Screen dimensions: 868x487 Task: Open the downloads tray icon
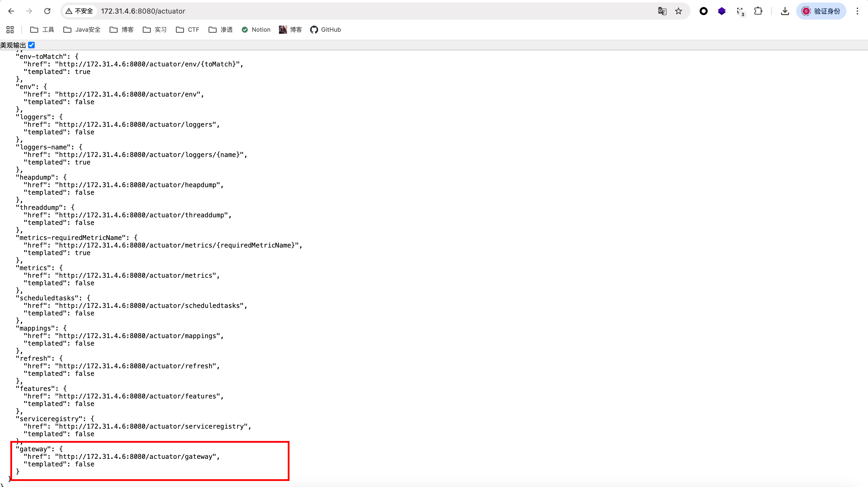click(785, 11)
